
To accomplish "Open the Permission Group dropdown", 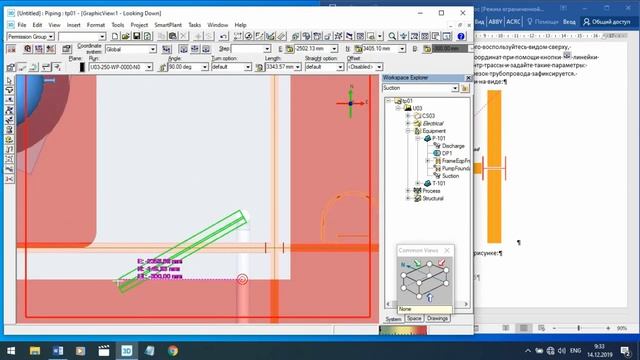I will pyautogui.click(x=51, y=37).
